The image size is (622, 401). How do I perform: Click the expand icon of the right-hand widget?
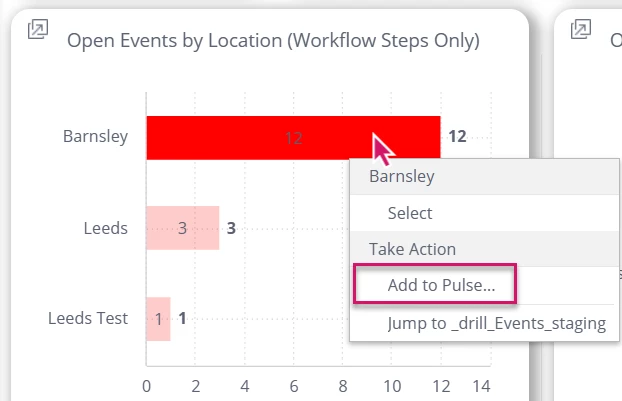point(580,30)
